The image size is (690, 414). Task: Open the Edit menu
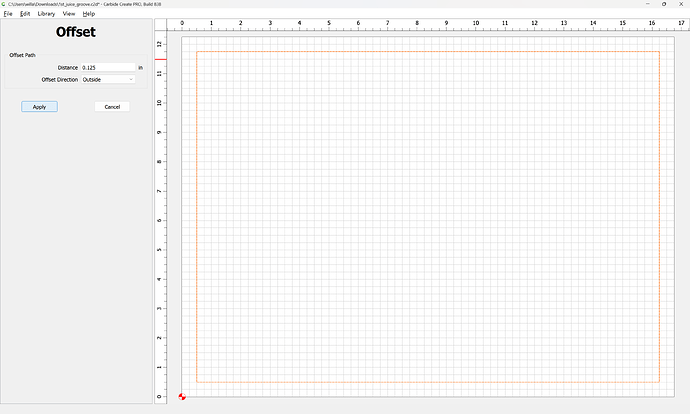[25, 14]
